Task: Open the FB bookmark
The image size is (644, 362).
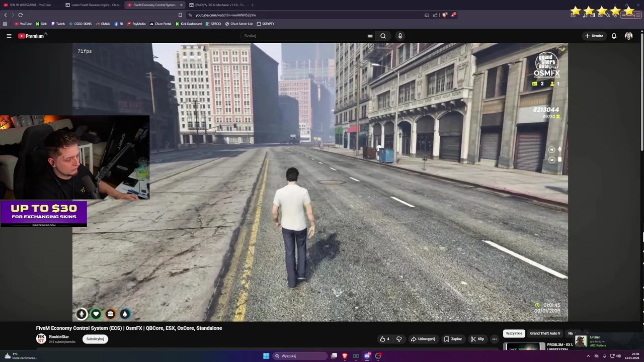Action: (119, 24)
